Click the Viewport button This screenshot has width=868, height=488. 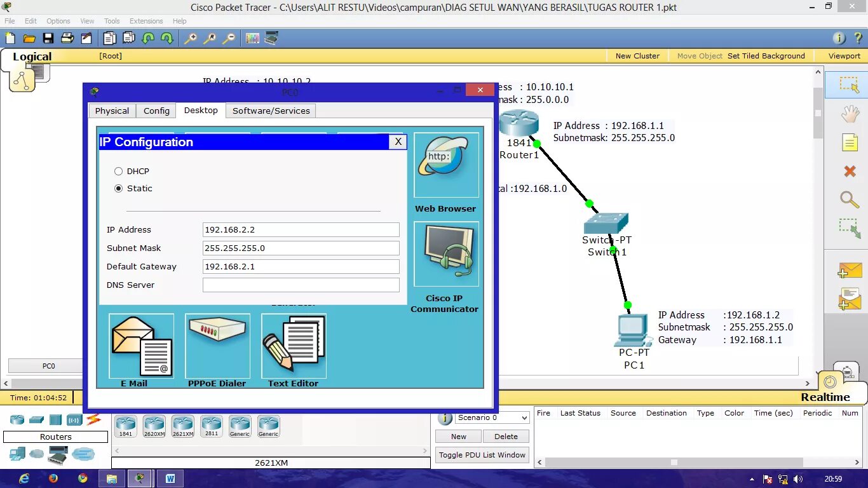(844, 56)
